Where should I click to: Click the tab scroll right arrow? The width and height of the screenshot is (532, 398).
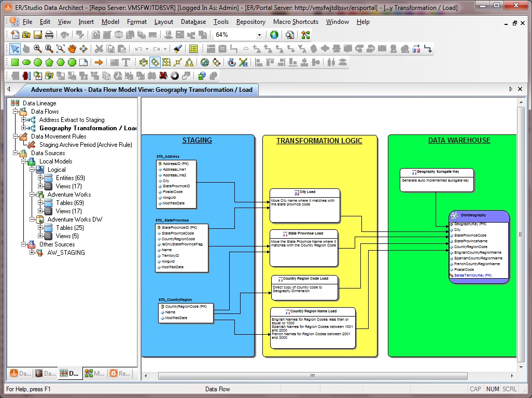pyautogui.click(x=511, y=89)
